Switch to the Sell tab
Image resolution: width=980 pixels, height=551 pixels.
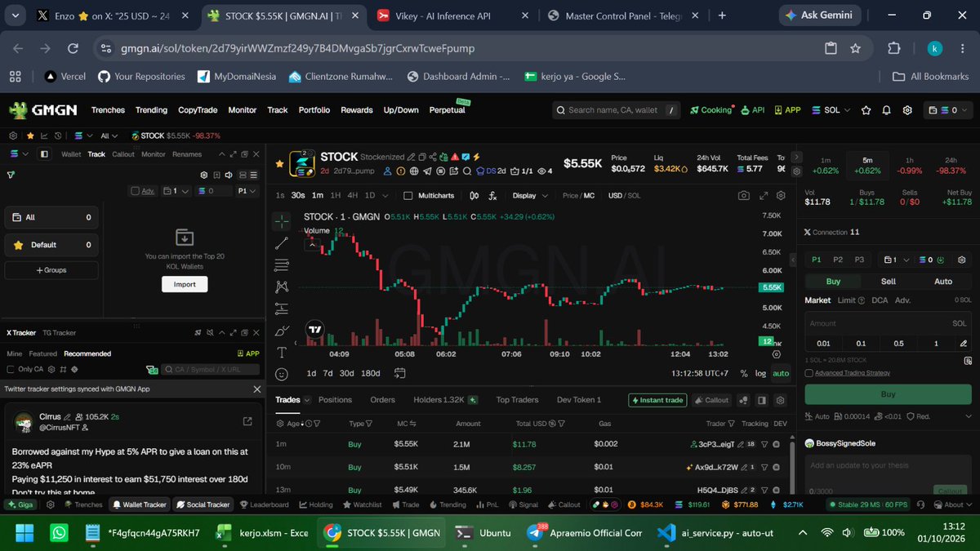click(888, 281)
